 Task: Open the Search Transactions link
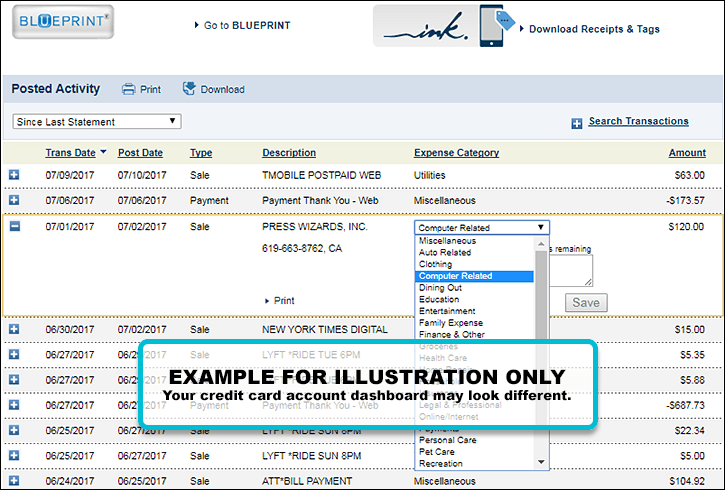pyautogui.click(x=638, y=121)
